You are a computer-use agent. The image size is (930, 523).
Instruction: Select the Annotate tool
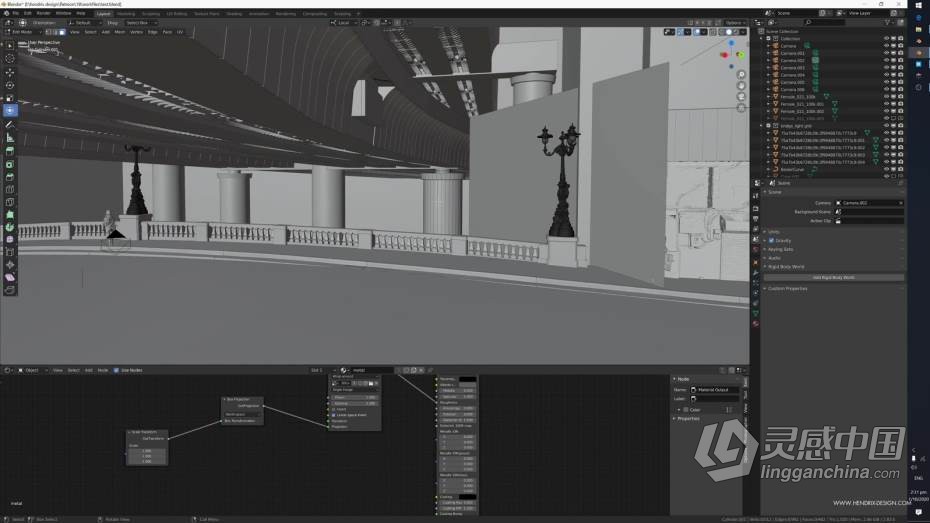coord(10,125)
